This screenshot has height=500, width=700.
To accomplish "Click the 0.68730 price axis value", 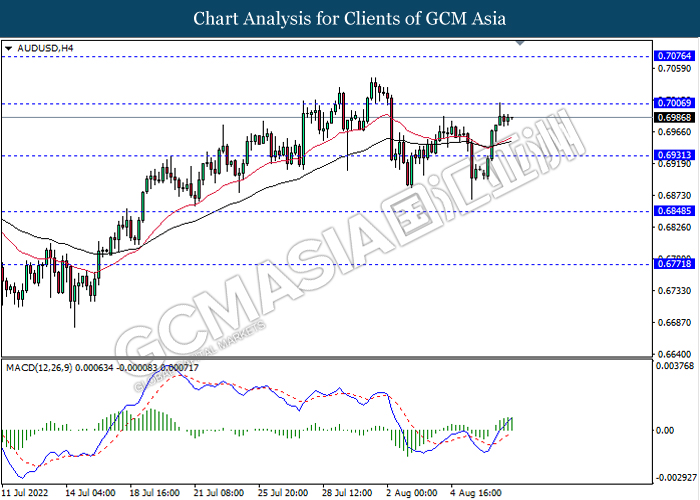I will 675,196.
